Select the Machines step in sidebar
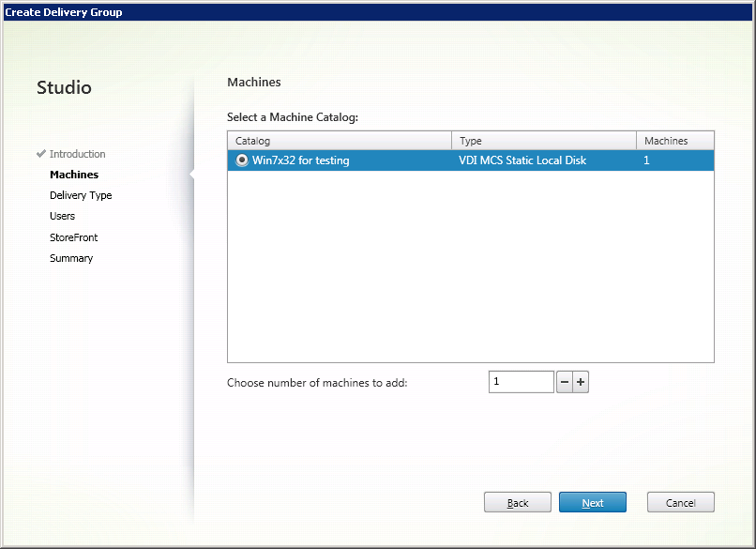This screenshot has height=549, width=756. [x=74, y=175]
